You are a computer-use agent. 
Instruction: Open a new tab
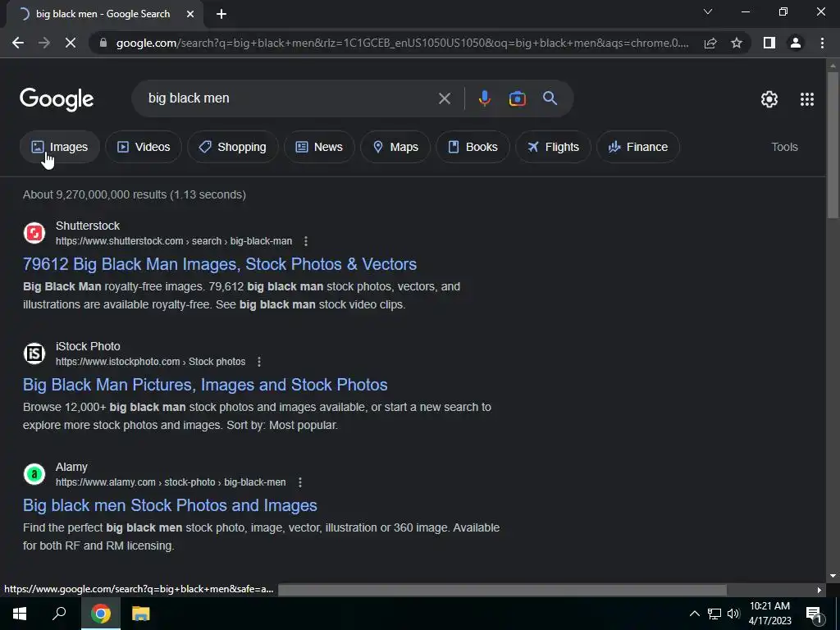pos(221,15)
